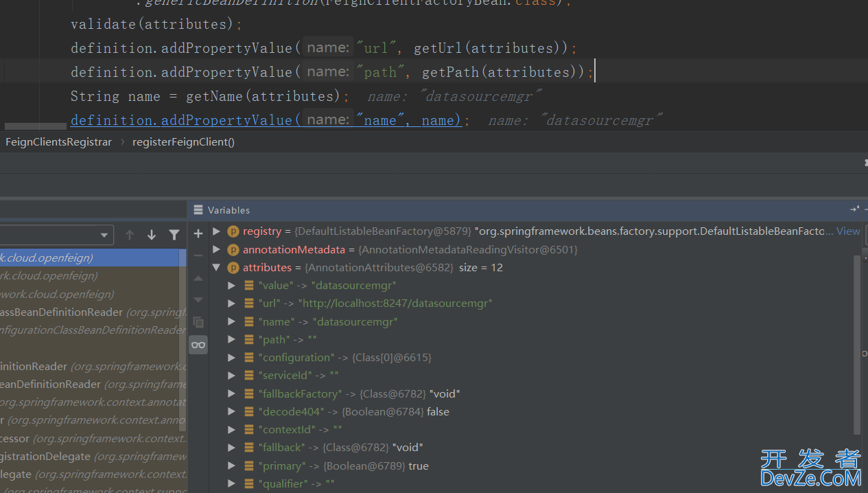
Task: Click the annotationMetadata parameter icon
Action: tap(233, 250)
